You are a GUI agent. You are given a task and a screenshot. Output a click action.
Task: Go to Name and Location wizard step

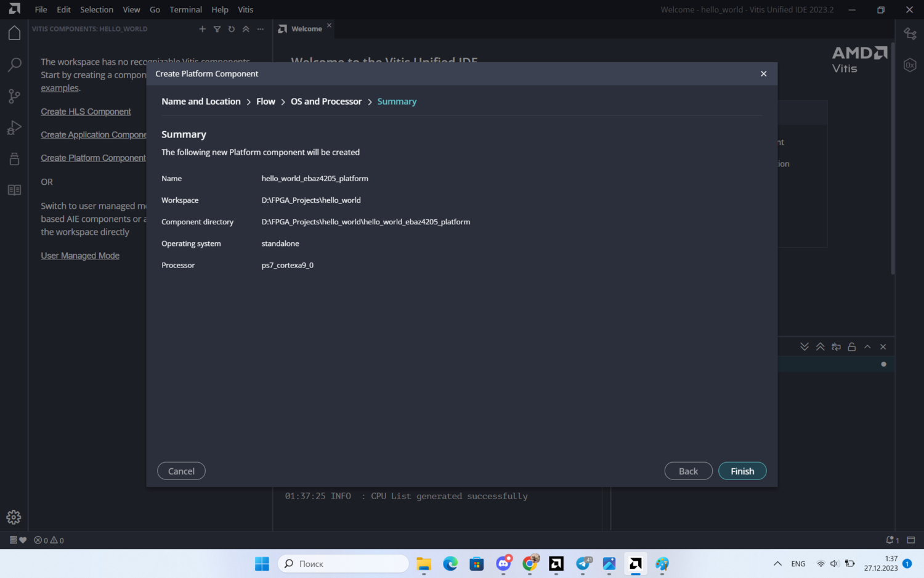[201, 102]
